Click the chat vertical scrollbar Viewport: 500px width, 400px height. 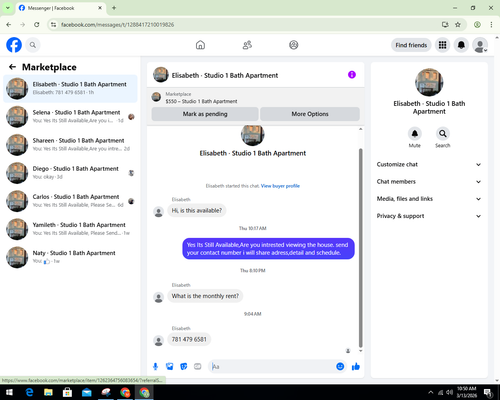pos(360,248)
